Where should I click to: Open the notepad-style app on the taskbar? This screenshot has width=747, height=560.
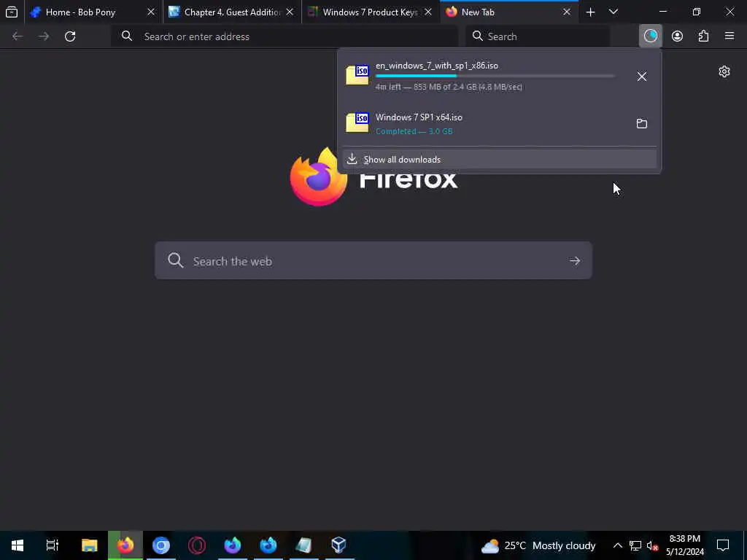coord(303,545)
